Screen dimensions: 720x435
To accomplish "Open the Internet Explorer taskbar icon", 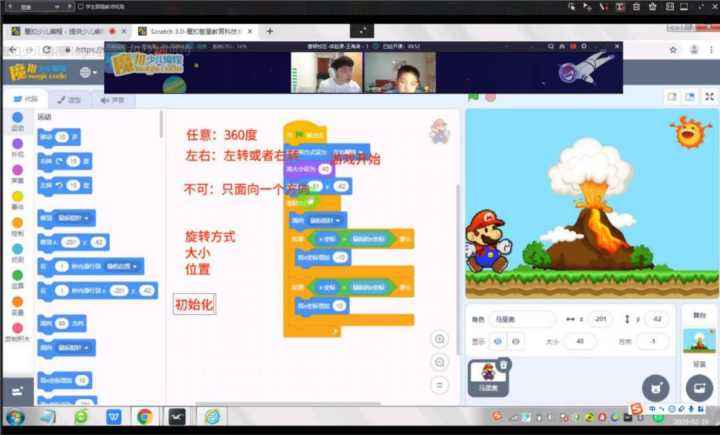I will 212,417.
